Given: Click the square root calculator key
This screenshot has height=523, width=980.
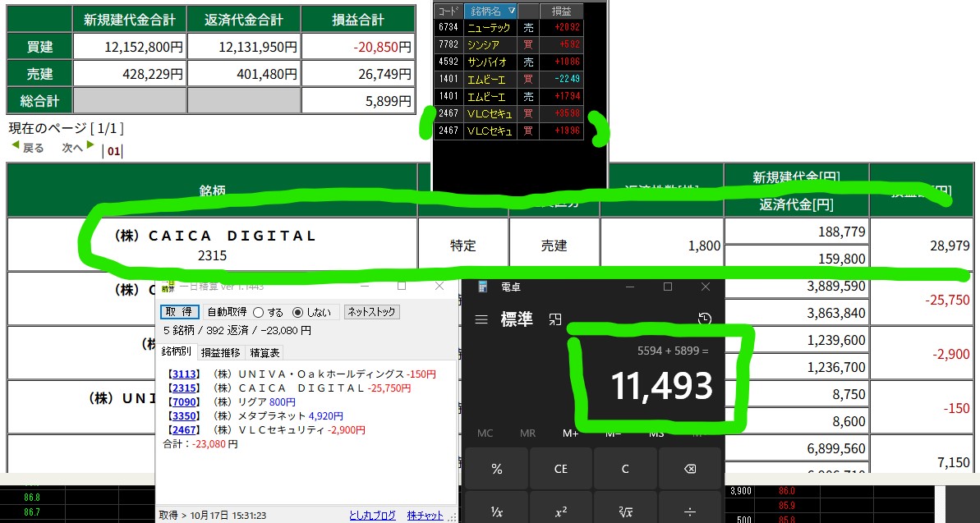Looking at the screenshot, I should tap(625, 512).
